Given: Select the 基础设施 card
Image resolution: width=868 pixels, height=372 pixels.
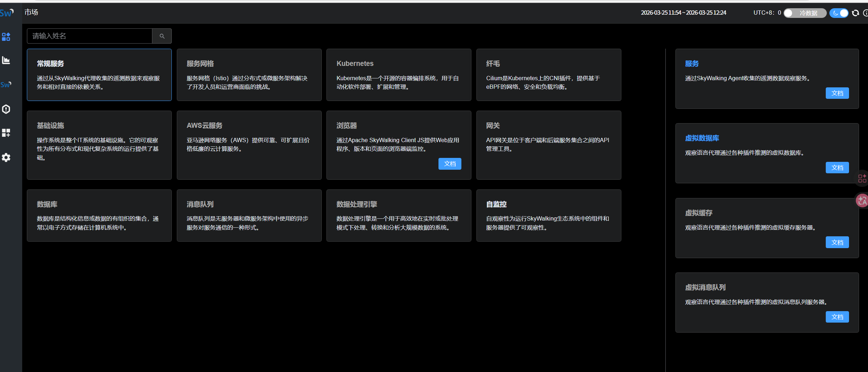Looking at the screenshot, I should 99,145.
